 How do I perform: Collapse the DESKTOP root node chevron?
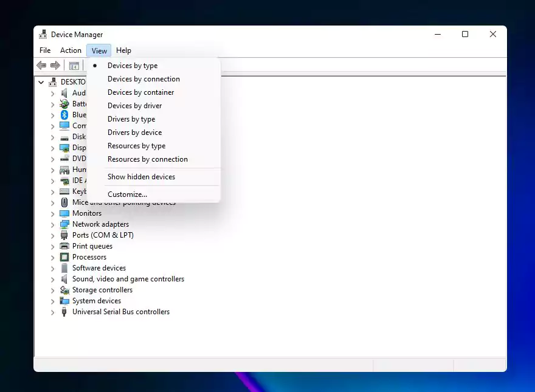(x=41, y=82)
